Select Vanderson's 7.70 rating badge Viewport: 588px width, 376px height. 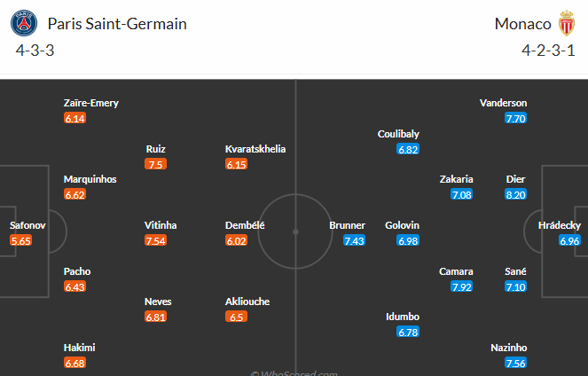pyautogui.click(x=515, y=119)
